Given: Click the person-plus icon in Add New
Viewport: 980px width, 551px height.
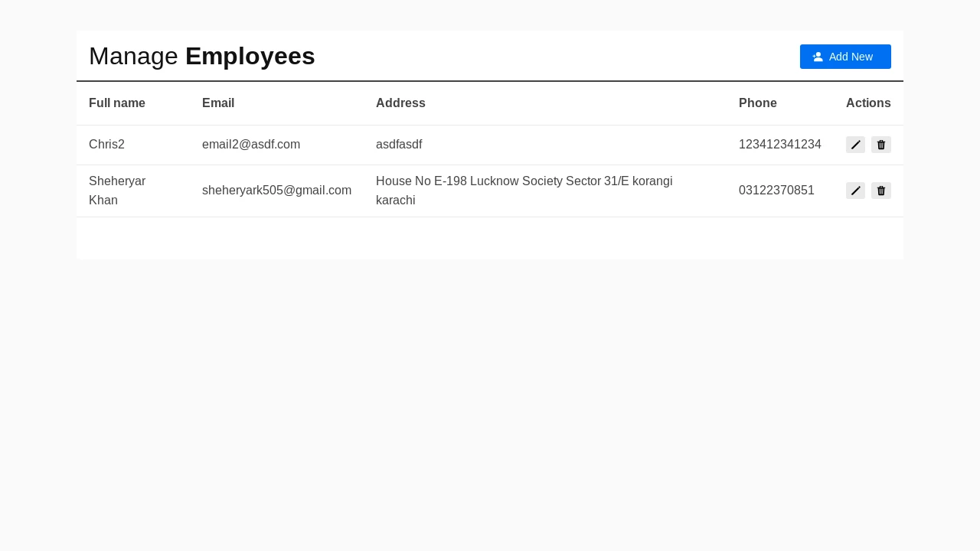Looking at the screenshot, I should pyautogui.click(x=818, y=57).
